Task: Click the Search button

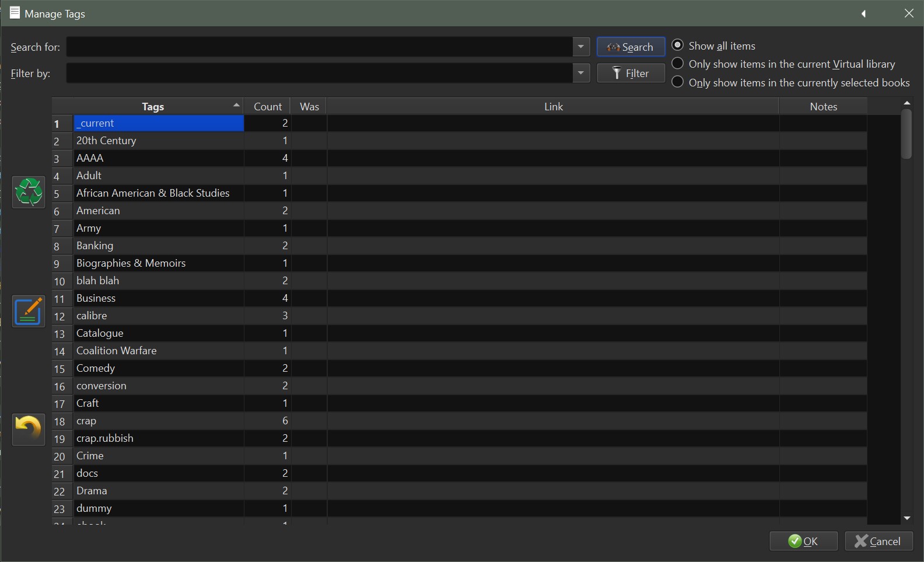Action: (631, 47)
